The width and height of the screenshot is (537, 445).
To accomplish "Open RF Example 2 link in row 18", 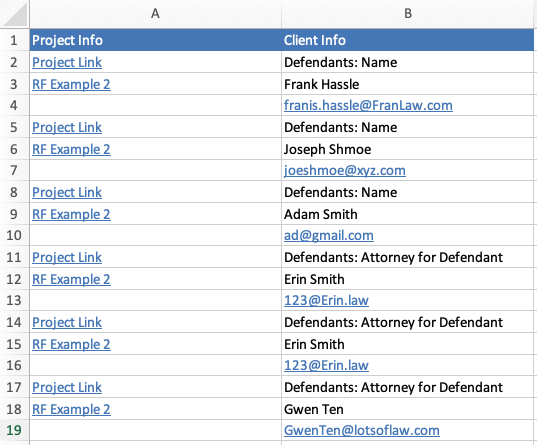I will coord(71,409).
